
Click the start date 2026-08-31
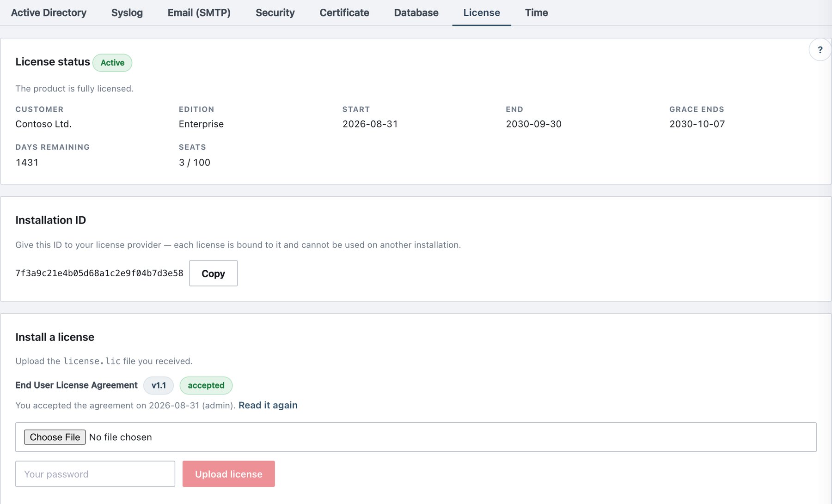370,124
